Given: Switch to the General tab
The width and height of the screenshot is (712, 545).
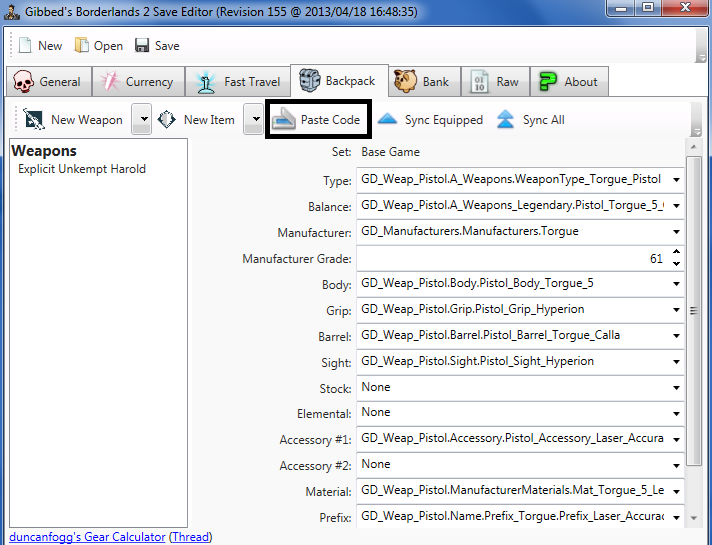Looking at the screenshot, I should (x=49, y=82).
